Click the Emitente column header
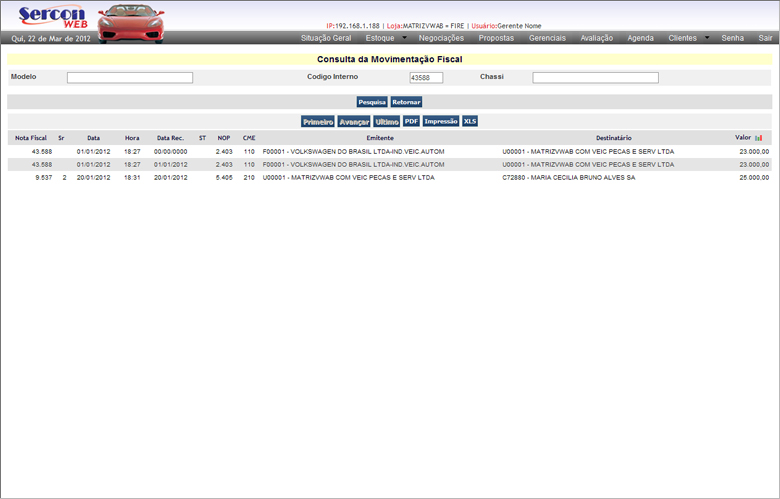This screenshot has height=499, width=780. point(380,138)
